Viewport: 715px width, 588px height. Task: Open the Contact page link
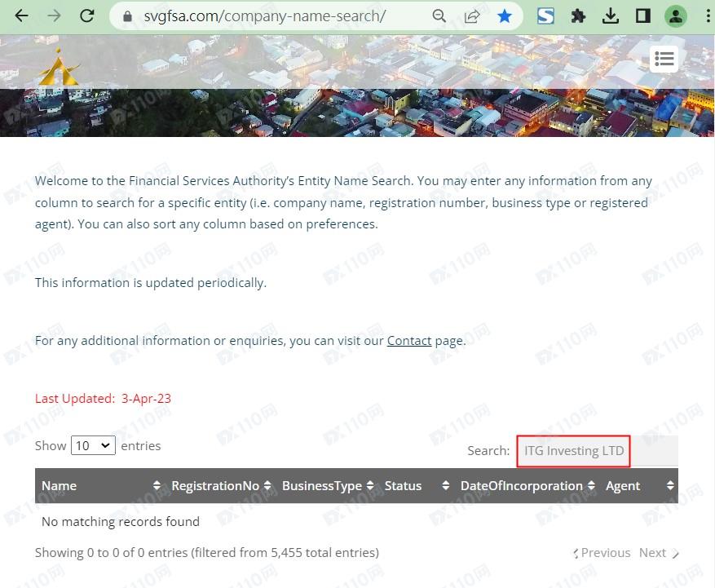408,341
